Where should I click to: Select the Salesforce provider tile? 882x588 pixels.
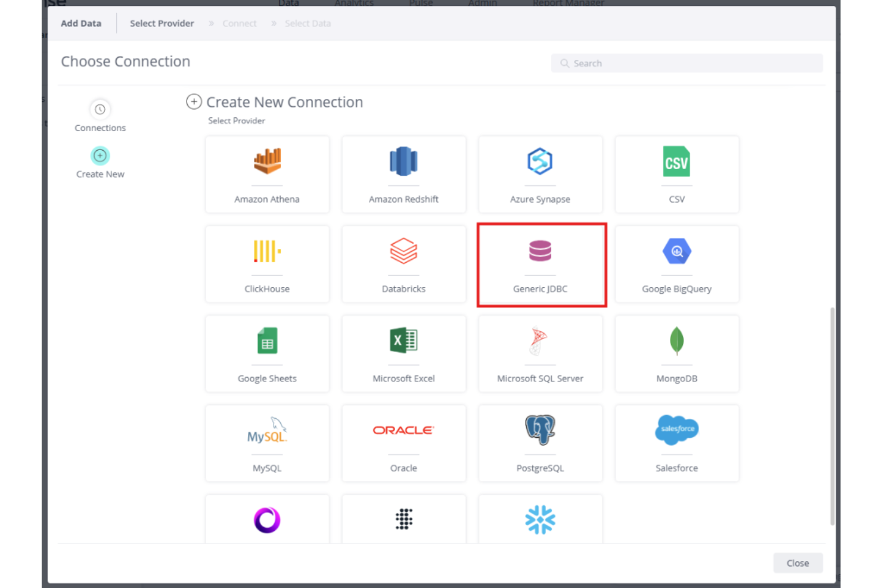pyautogui.click(x=676, y=443)
